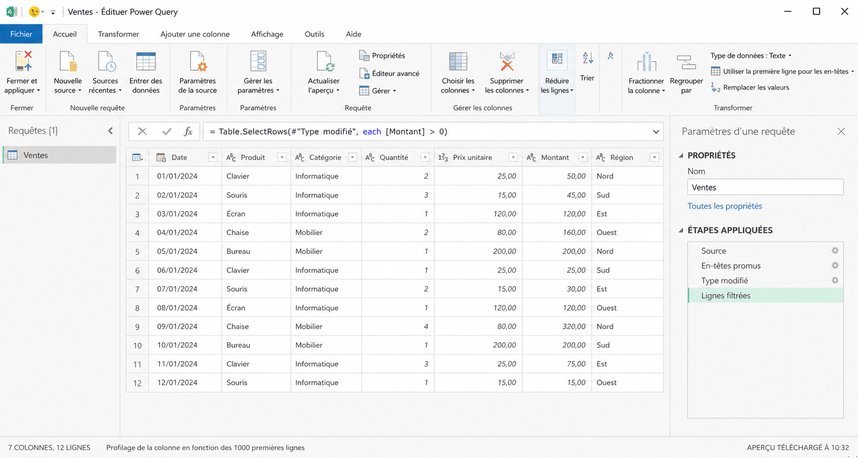Open the Gérer dropdown in Requête group

click(x=377, y=91)
